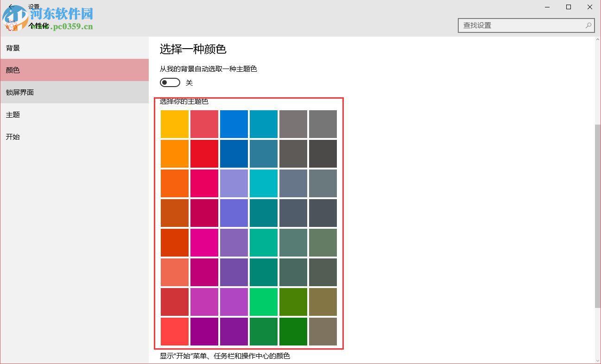Image resolution: width=601 pixels, height=364 pixels.
Task: Click the currently highlighted 颜色 sidebar item
Action: click(x=13, y=70)
